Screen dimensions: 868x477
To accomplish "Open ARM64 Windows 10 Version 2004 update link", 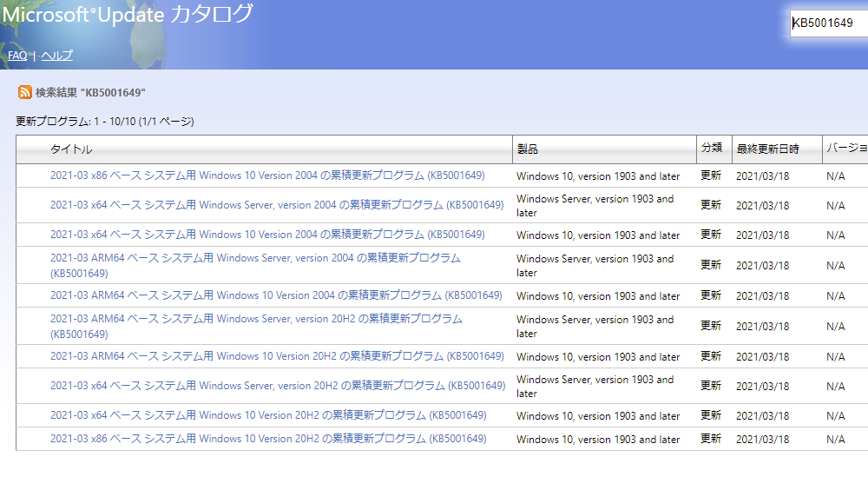I will point(276,295).
